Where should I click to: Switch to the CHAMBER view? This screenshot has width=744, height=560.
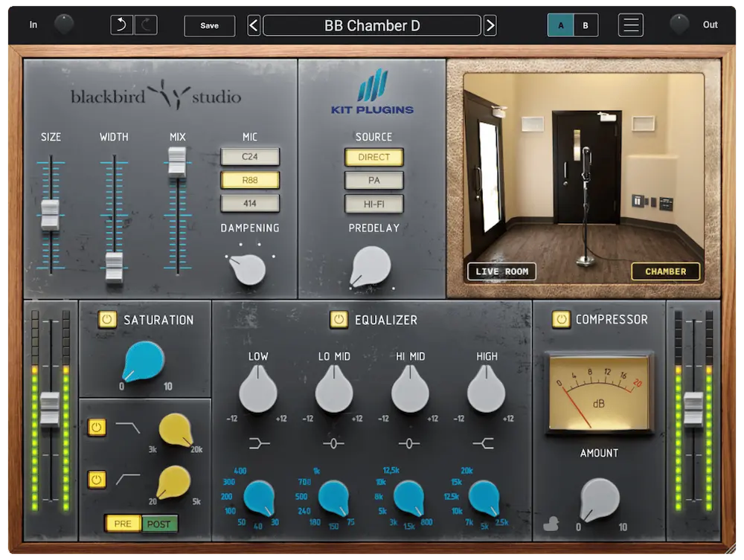coord(666,271)
